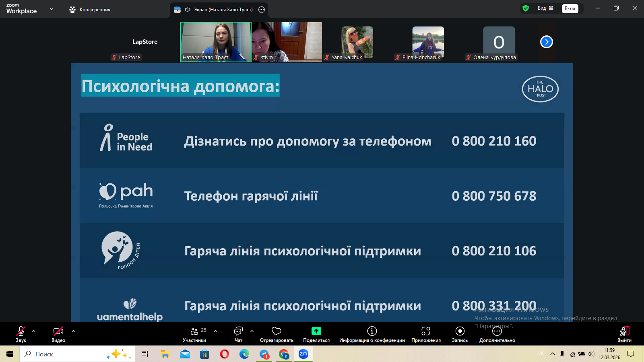Start recording with the Record icon
This screenshot has height=362, width=644.
(460, 331)
